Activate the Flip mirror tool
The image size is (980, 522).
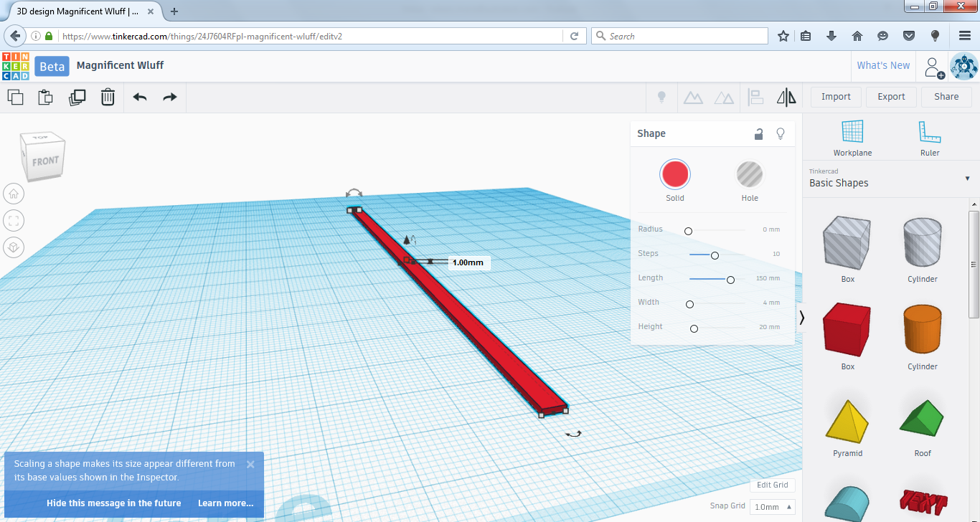(786, 97)
